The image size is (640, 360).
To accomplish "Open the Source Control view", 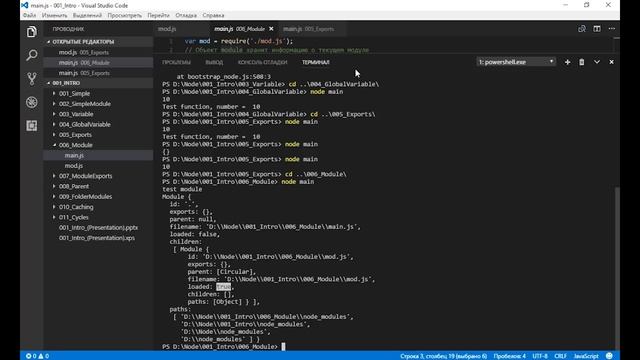I will pos(31,78).
